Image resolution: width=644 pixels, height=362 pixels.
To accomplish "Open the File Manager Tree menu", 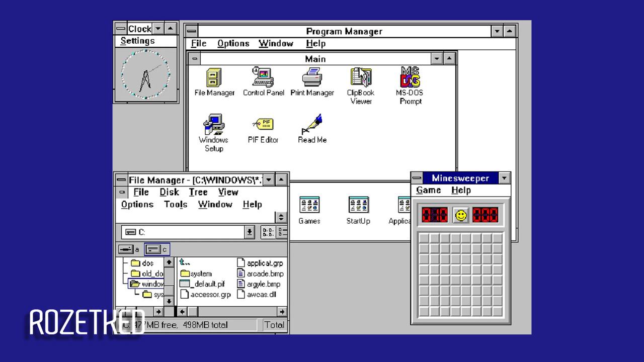I will coord(198,192).
